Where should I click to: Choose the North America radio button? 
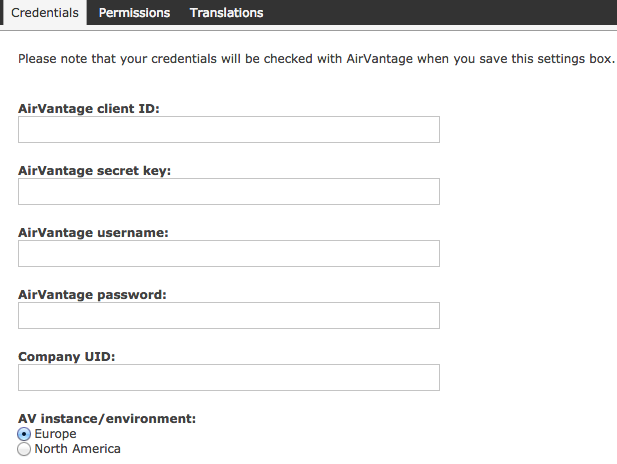point(25,450)
